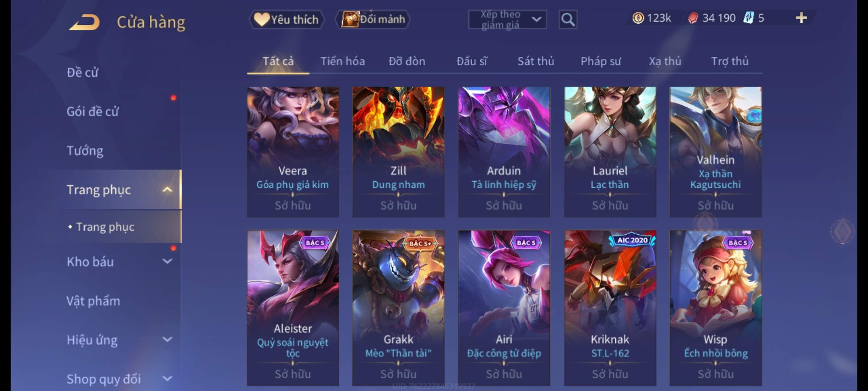Screen dimensions: 868x391
Task: Click the red ruby currency icon
Action: pos(693,18)
